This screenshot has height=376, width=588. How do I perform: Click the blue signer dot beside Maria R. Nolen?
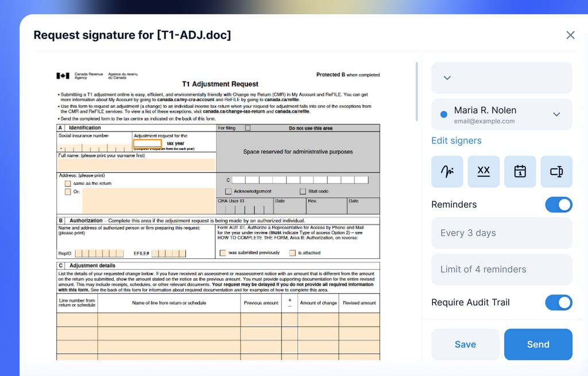(x=443, y=115)
